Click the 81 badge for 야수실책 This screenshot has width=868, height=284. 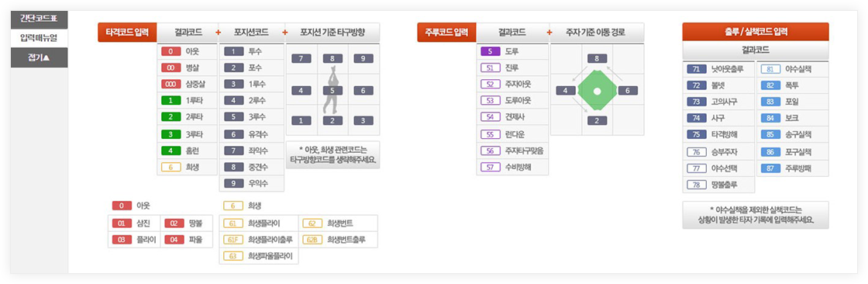point(770,69)
